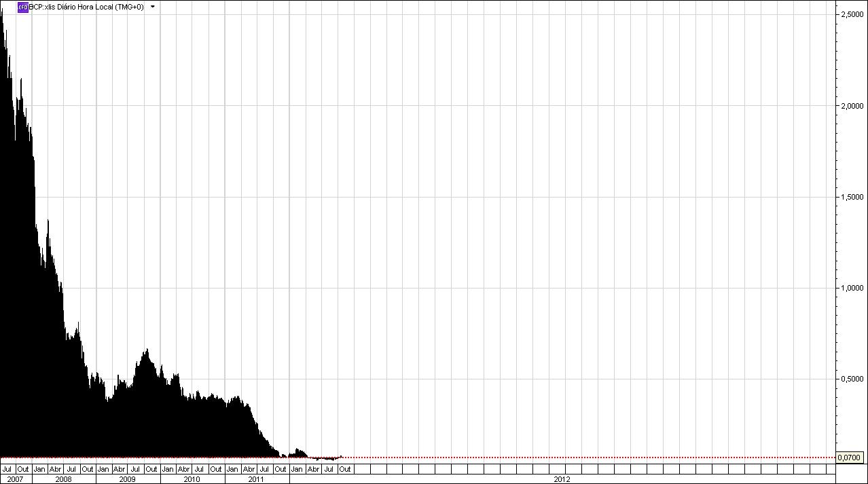Click the 0,0700 current price label
868x484 pixels.
coord(849,458)
